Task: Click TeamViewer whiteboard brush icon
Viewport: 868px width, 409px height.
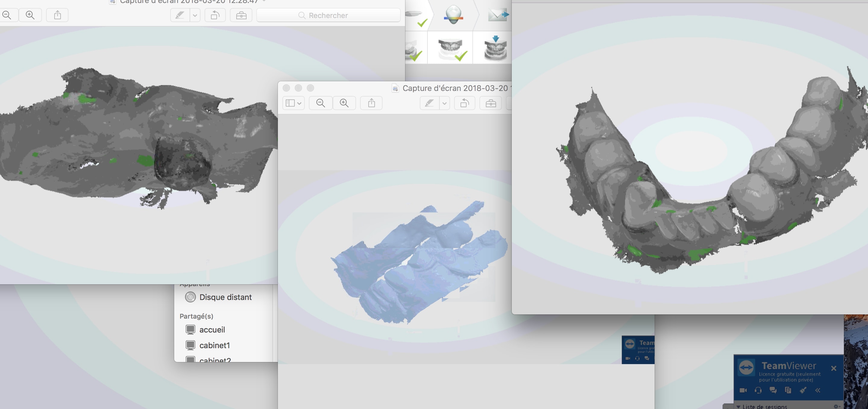Action: (x=803, y=390)
